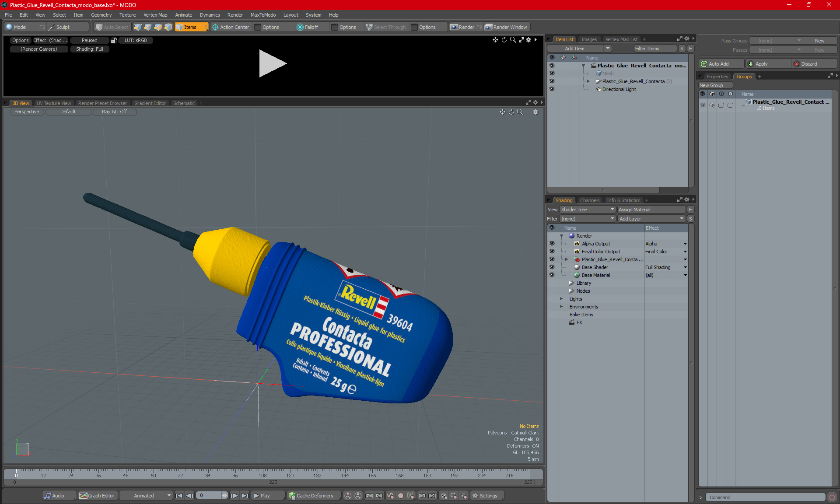Go to first frame

pos(179,496)
